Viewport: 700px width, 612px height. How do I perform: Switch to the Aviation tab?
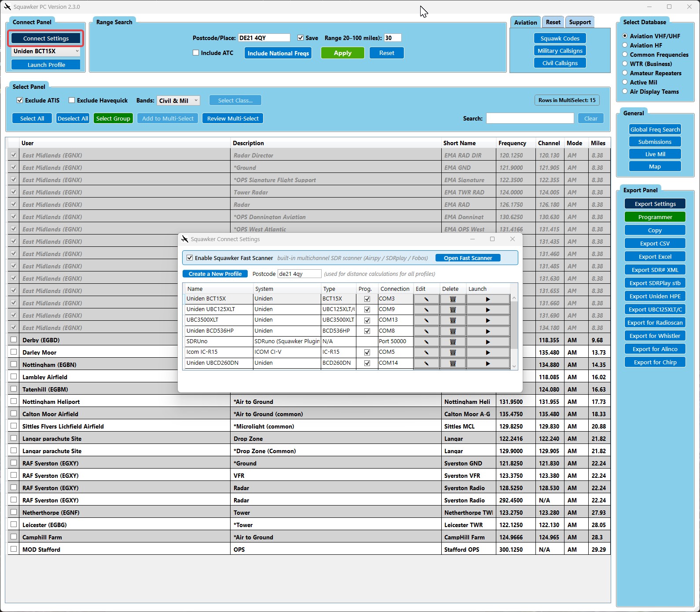coord(525,22)
